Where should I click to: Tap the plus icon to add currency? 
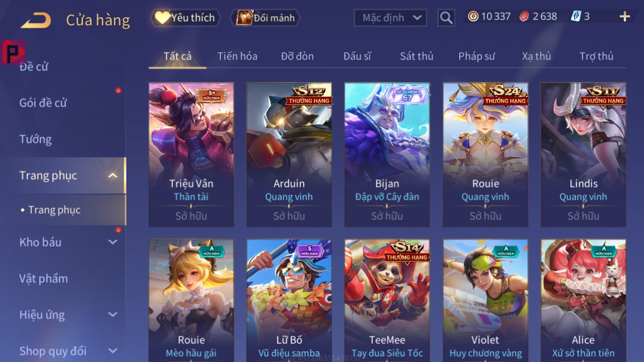pyautogui.click(x=625, y=16)
